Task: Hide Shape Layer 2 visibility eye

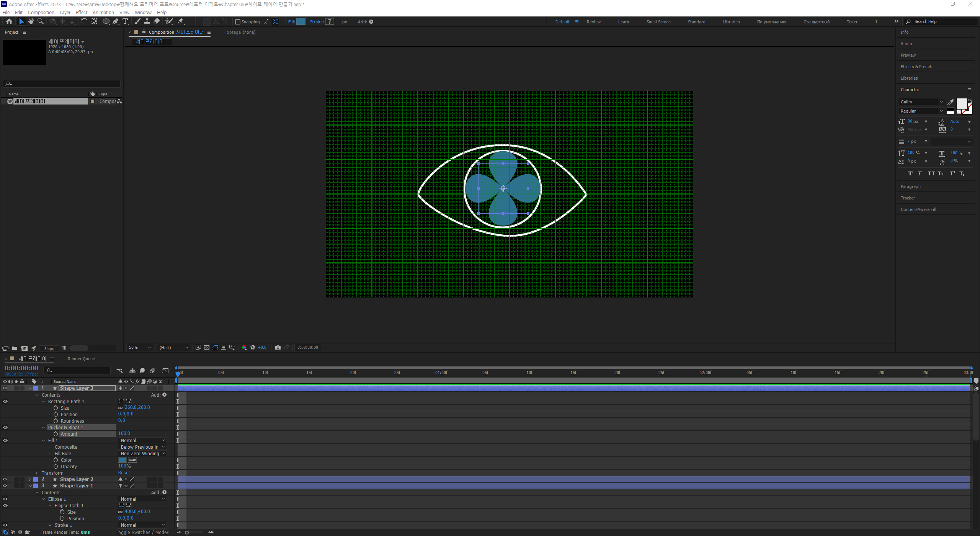Action: tap(5, 479)
